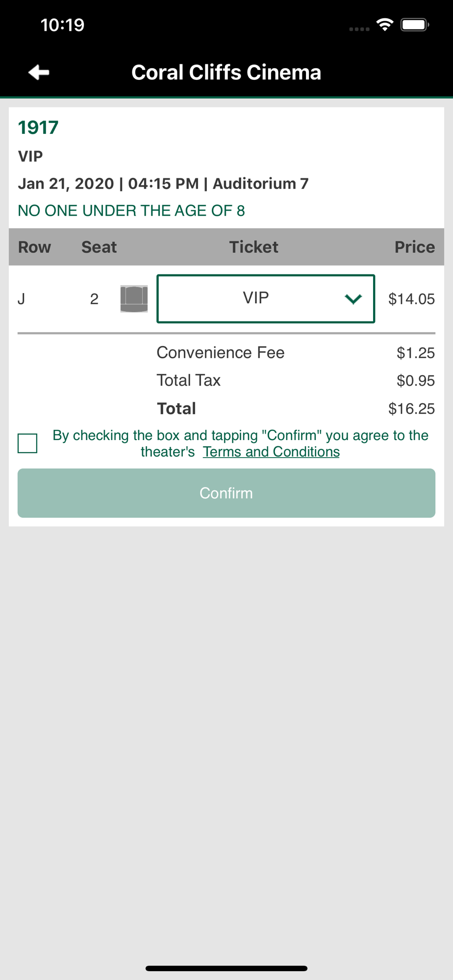The image size is (453, 980).
Task: Tap the $16.25 total amount
Action: (x=411, y=409)
